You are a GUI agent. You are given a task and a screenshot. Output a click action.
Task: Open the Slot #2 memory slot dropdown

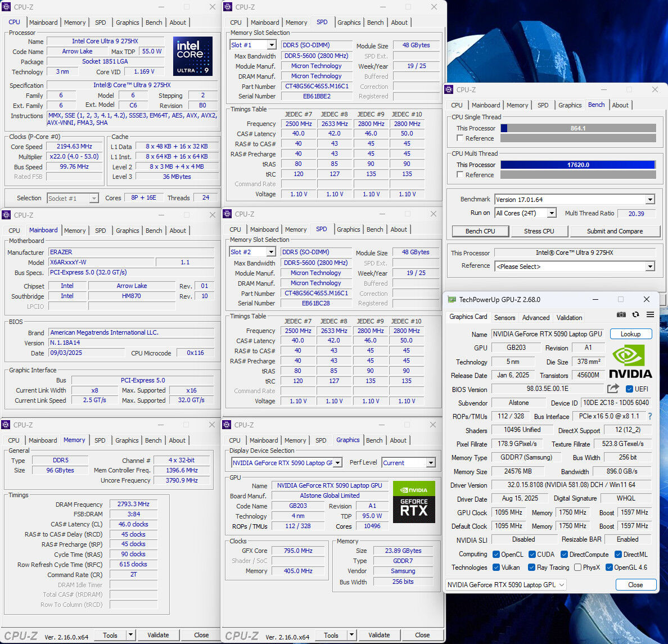272,252
